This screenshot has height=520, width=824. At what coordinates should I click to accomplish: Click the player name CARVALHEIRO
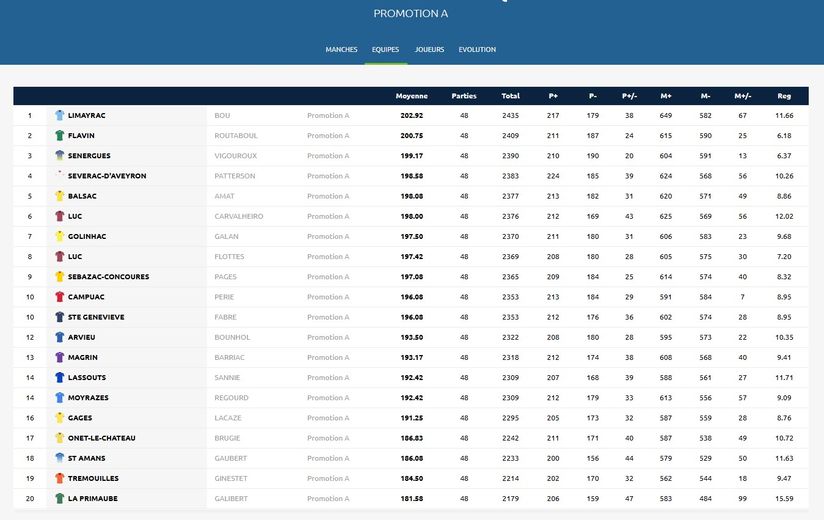[238, 216]
